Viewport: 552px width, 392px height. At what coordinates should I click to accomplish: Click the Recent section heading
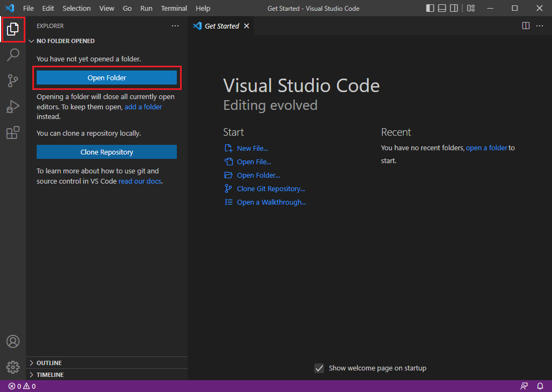point(396,132)
